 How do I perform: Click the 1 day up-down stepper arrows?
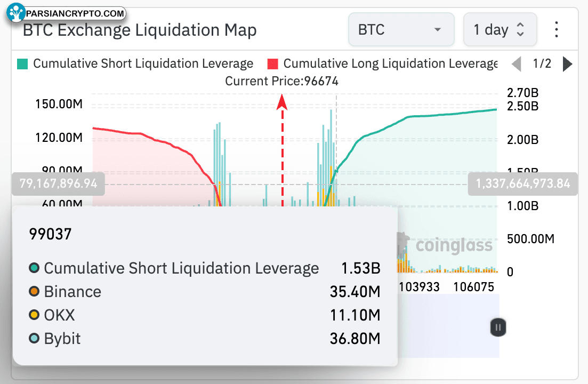pyautogui.click(x=520, y=29)
